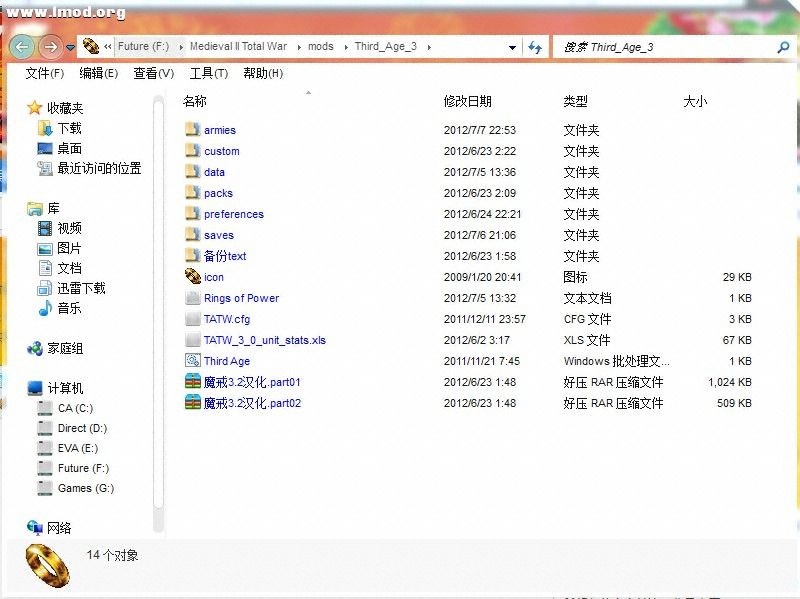Select the ring-shaped icon file
This screenshot has height=599, width=800.
point(213,277)
